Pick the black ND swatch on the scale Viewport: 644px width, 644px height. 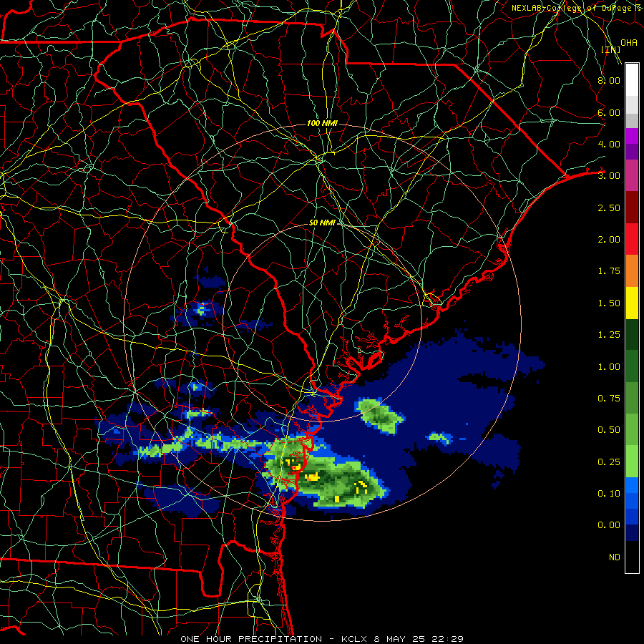[x=632, y=557]
